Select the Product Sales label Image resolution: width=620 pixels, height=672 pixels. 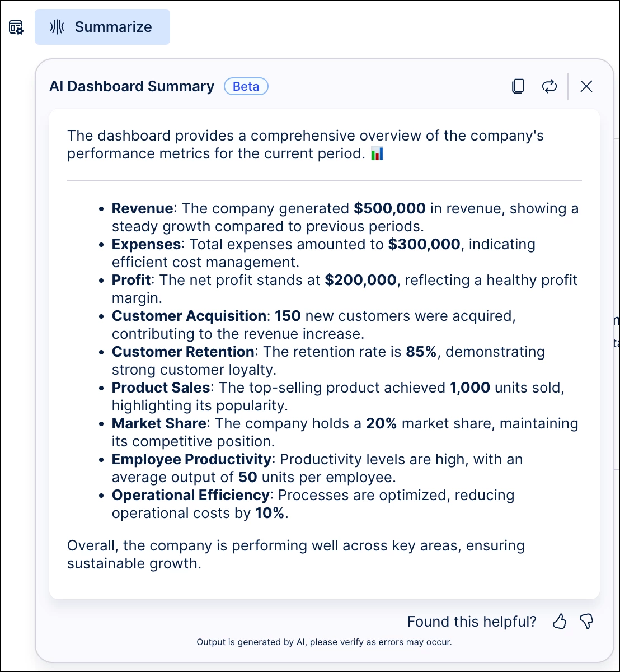161,388
